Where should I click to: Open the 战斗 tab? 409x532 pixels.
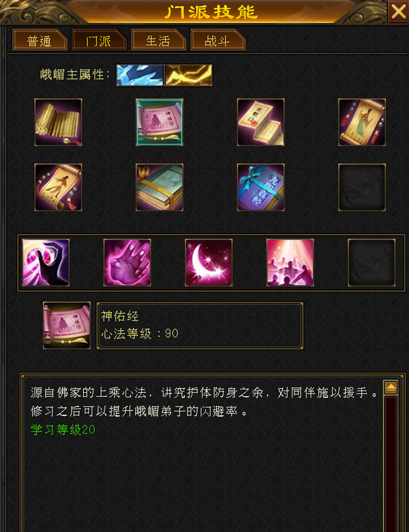tap(217, 40)
